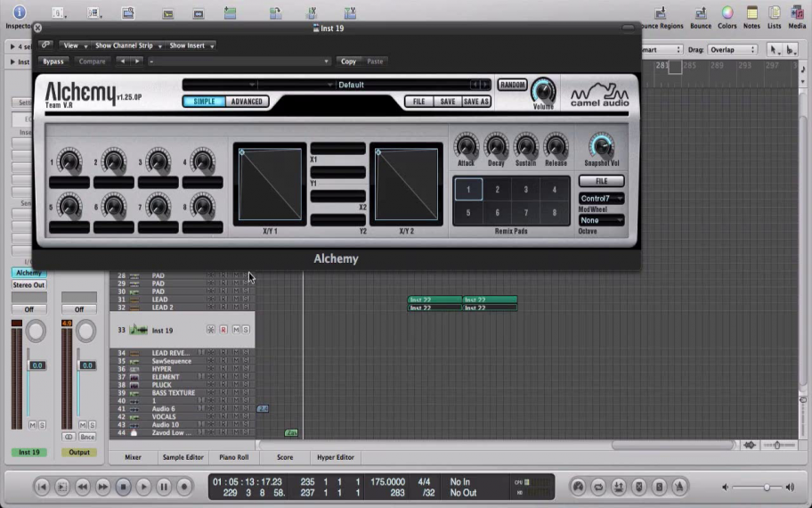812x508 pixels.
Task: Click the Fast Forward transport button
Action: coord(103,487)
